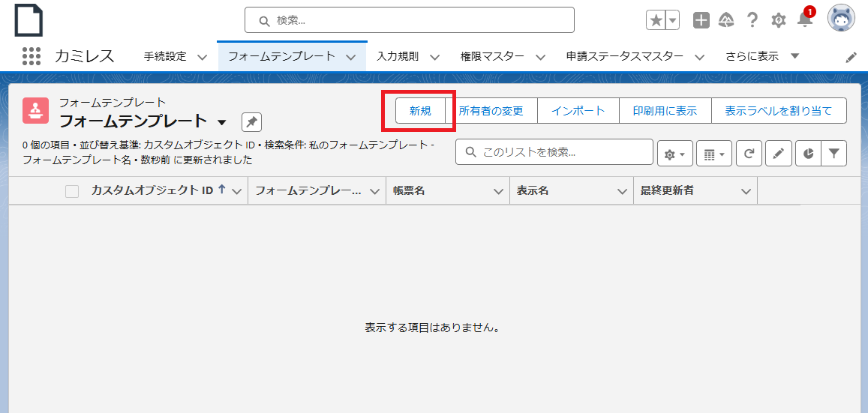Screen dimensions: 868x413
Task: Go to the 入力規則 tab
Action: click(x=398, y=56)
